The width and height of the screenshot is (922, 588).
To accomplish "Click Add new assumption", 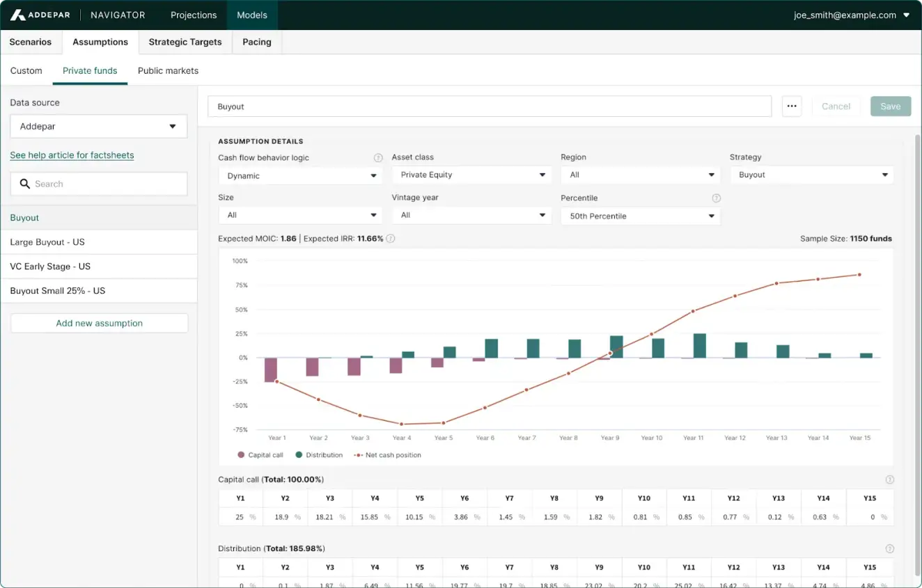I will [99, 323].
